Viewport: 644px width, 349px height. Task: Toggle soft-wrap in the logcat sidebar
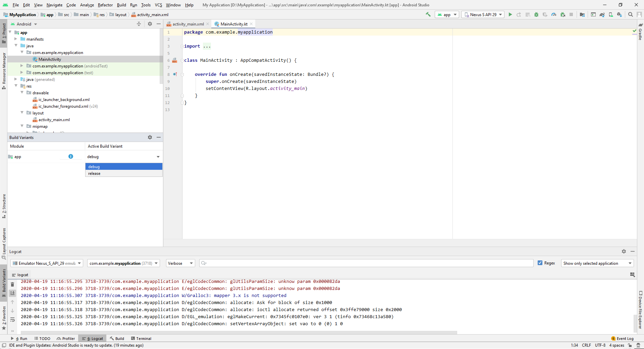pos(12,319)
